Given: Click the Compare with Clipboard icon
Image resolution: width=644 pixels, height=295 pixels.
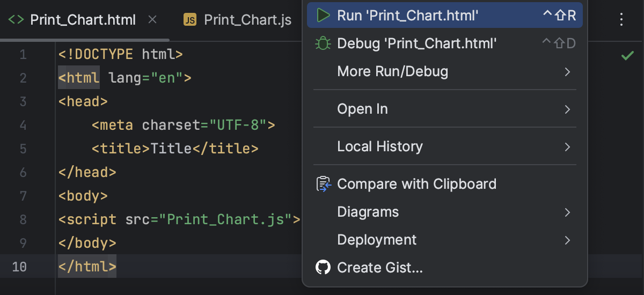Looking at the screenshot, I should (324, 184).
